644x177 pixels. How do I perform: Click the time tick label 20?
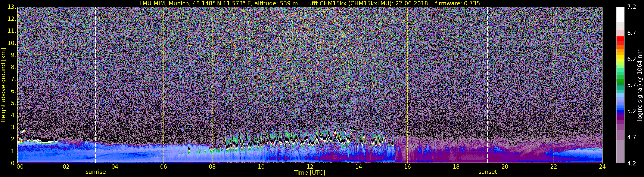point(505,167)
